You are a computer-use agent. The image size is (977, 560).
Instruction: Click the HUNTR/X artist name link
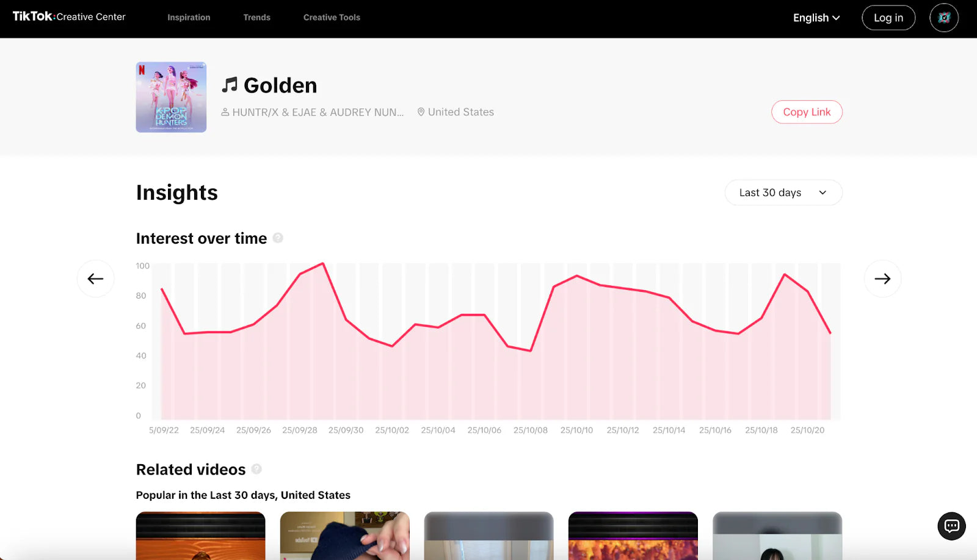(318, 112)
